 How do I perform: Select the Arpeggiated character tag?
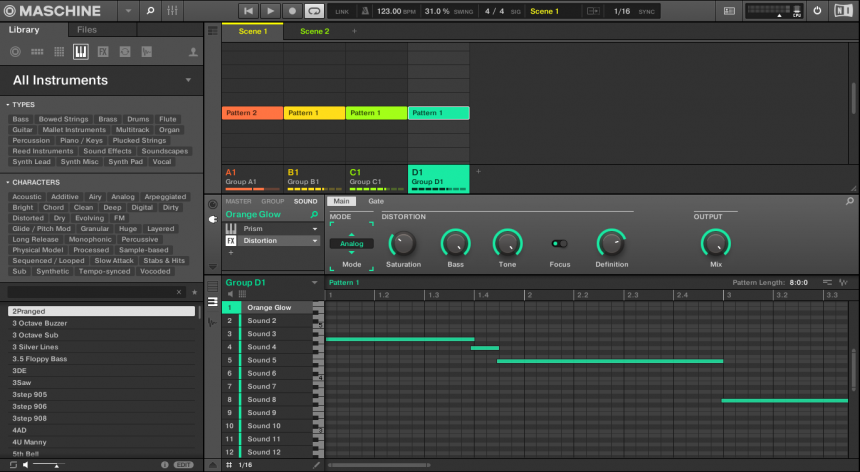164,197
